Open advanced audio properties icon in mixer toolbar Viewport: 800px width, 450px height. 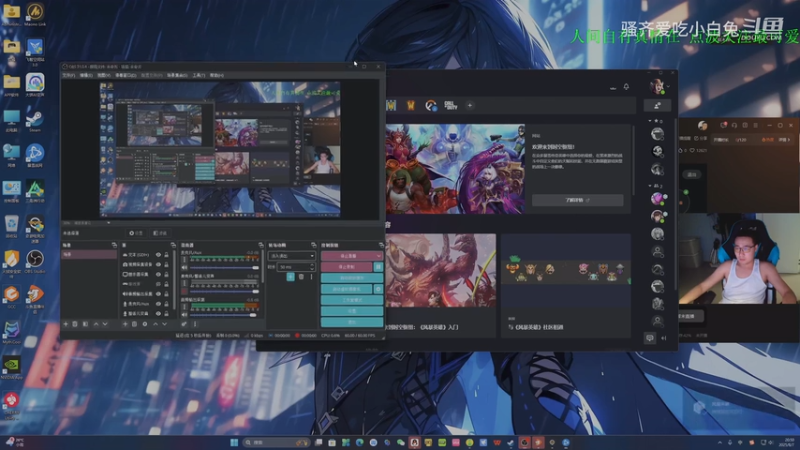click(x=184, y=324)
